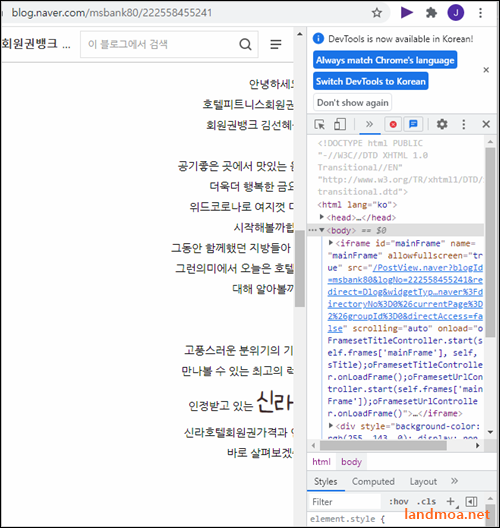Screen dimensions: 500x528
Task: Toggle the :hov element state panel
Action: (x=399, y=502)
